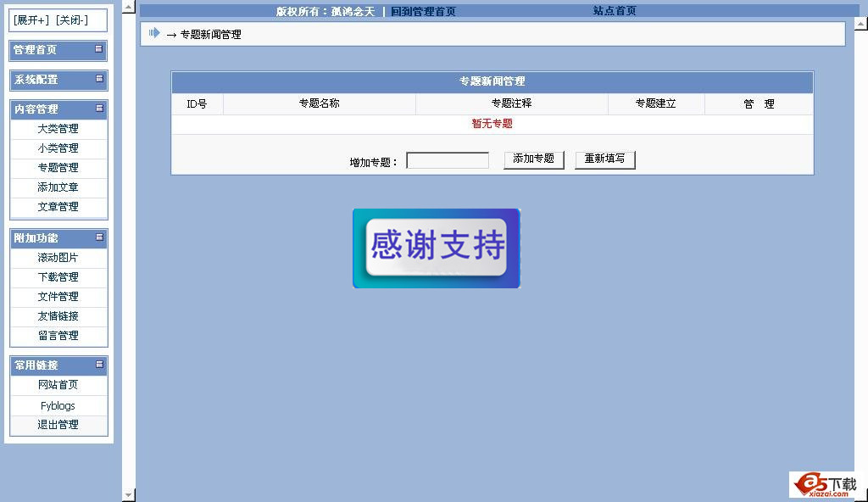Open the Fyblogs link
The image size is (868, 502).
click(58, 405)
